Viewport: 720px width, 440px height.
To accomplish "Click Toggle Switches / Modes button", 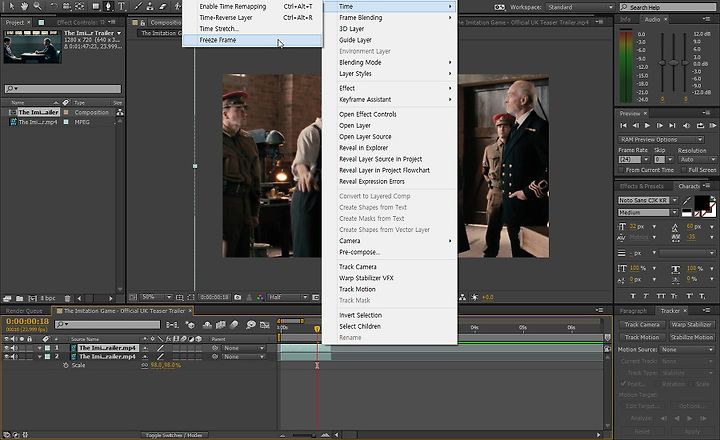I will click(174, 434).
